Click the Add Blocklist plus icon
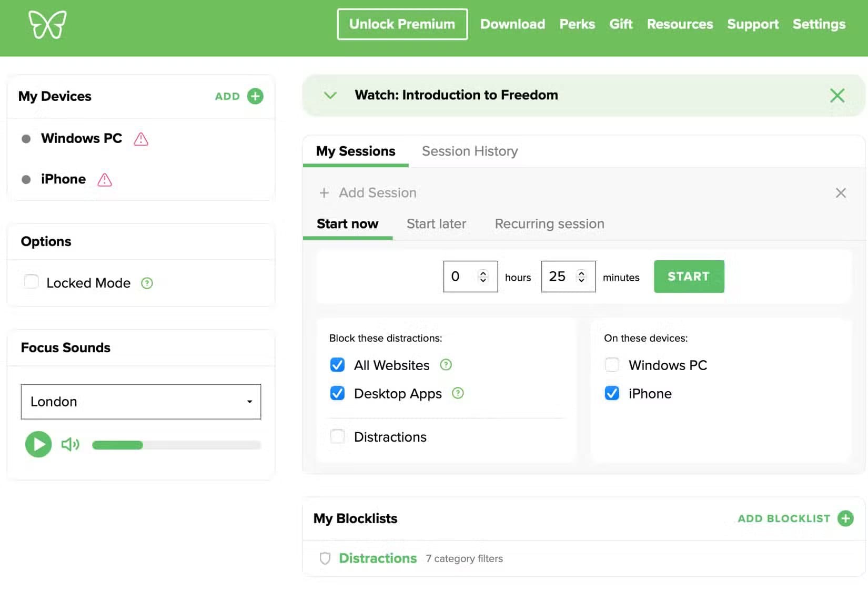This screenshot has height=592, width=868. 845,518
